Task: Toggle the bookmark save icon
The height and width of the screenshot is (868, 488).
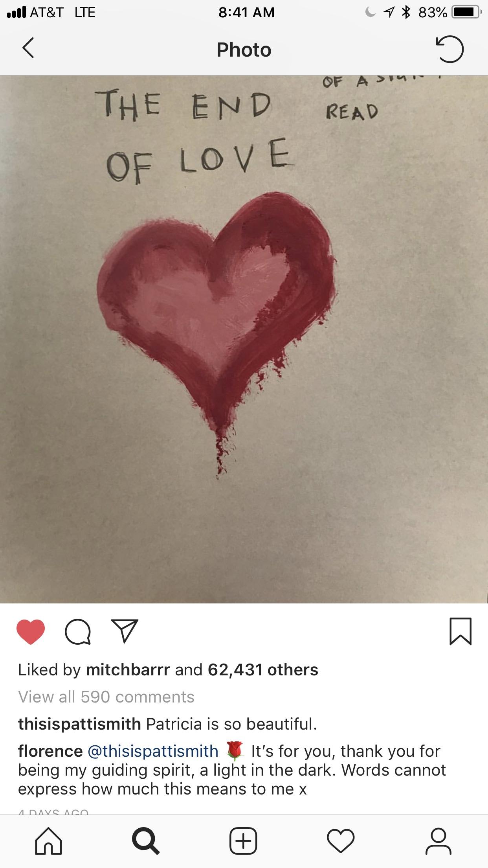Action: 460,631
